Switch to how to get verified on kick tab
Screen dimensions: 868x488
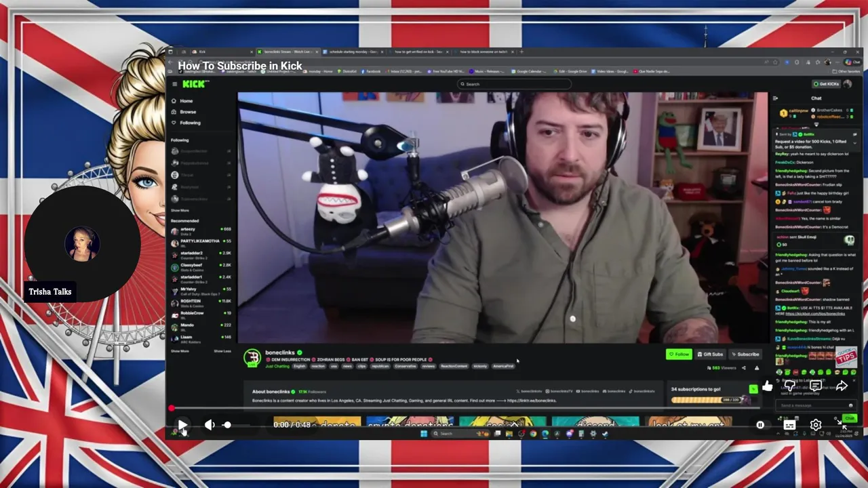tap(417, 52)
